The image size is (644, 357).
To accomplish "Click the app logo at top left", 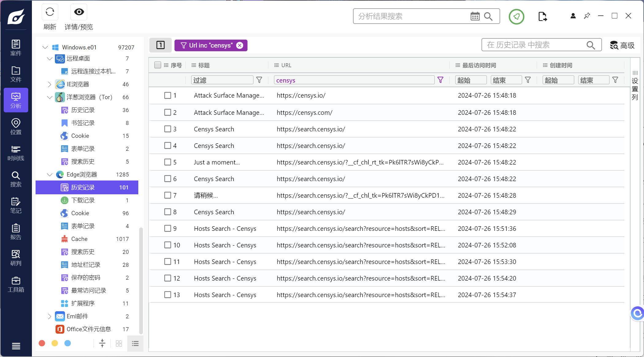I will click(x=16, y=16).
